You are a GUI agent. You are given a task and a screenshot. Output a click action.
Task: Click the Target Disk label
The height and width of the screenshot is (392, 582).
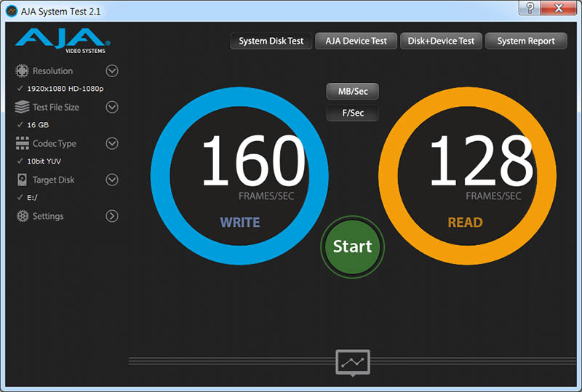point(53,180)
